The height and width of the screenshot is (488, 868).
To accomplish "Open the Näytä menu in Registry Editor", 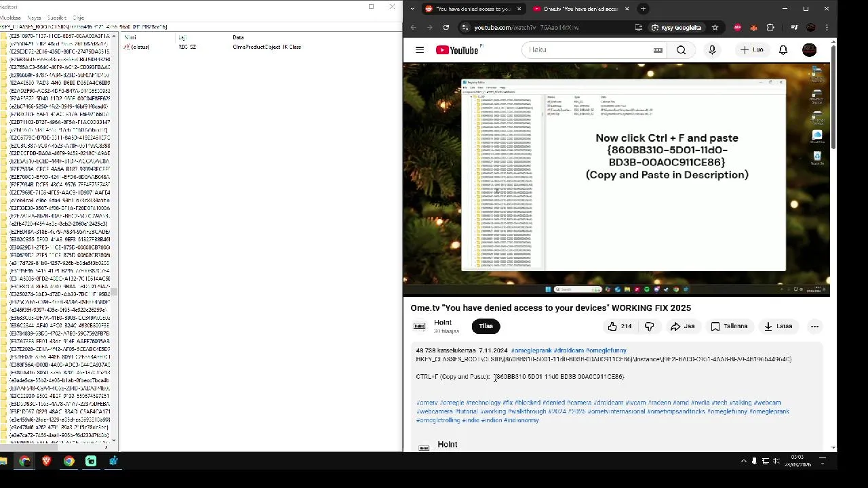I will (34, 18).
